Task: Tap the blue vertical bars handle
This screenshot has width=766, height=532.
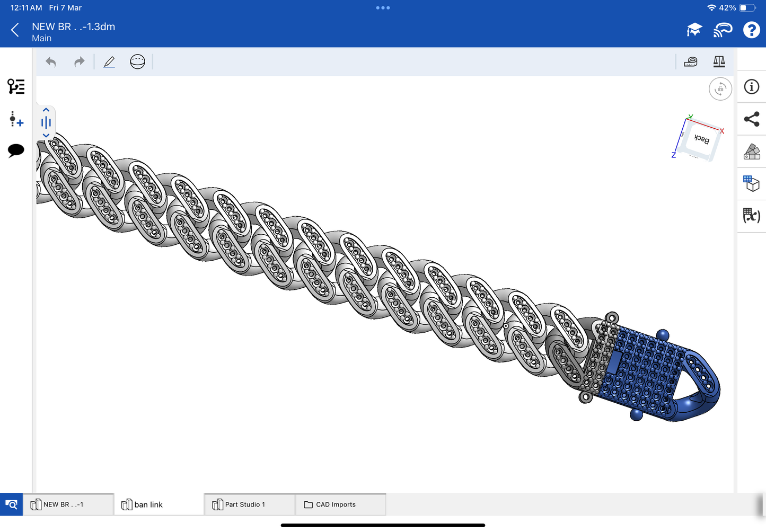Action: tap(46, 123)
